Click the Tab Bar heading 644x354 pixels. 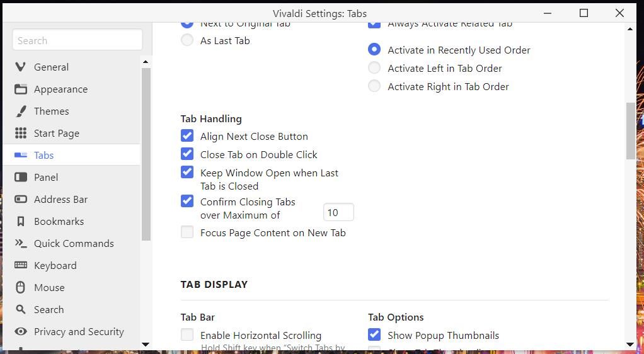(x=198, y=317)
